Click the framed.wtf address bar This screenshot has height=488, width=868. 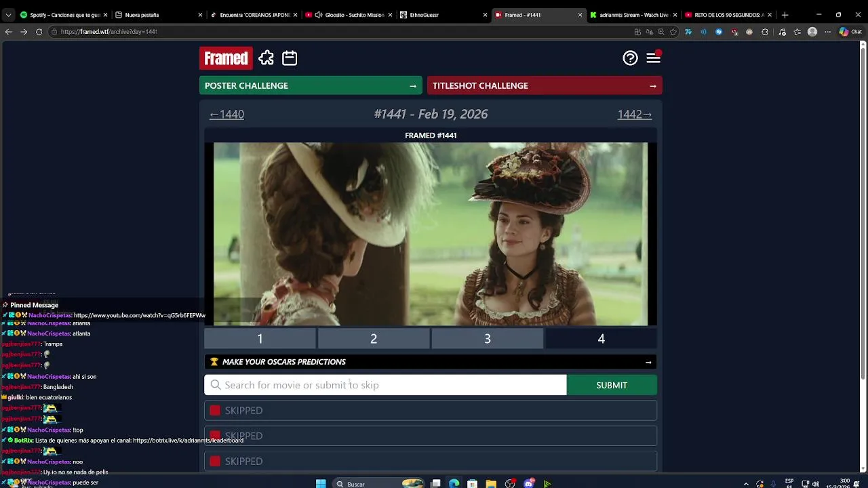pos(339,32)
